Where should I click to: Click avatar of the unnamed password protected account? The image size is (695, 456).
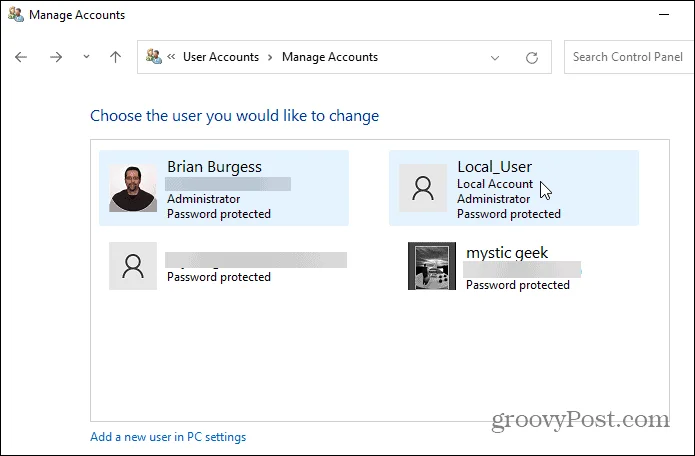click(x=133, y=266)
